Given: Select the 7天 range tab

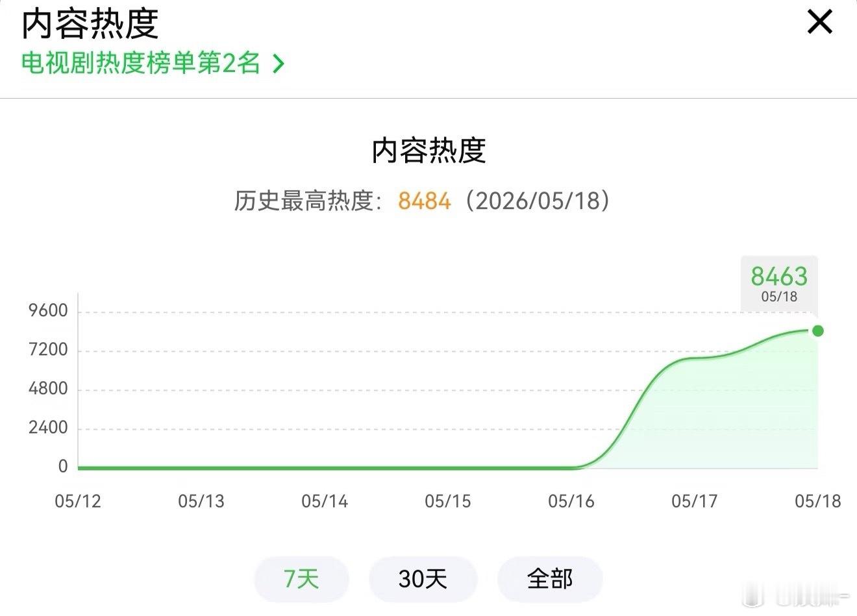Looking at the screenshot, I should 301,578.
